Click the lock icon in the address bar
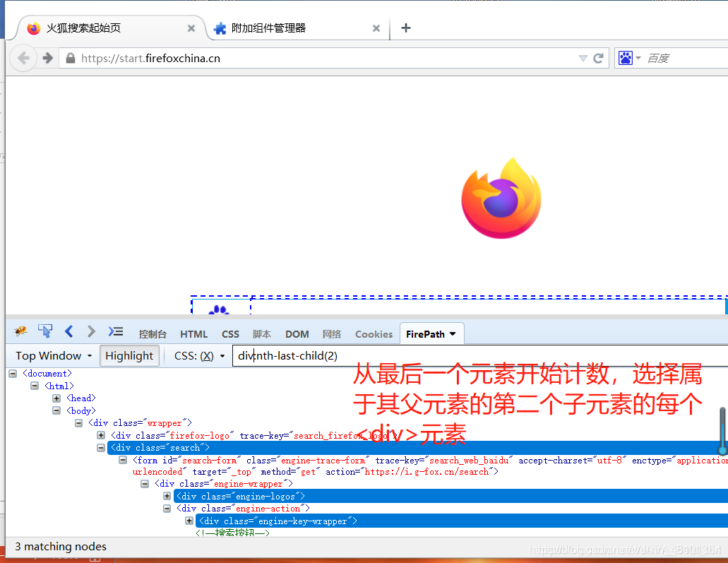This screenshot has height=563, width=728. click(x=71, y=58)
